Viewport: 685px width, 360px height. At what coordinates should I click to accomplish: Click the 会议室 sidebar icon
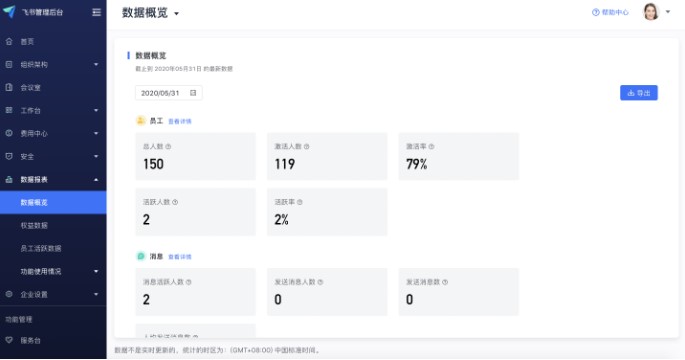coord(9,87)
